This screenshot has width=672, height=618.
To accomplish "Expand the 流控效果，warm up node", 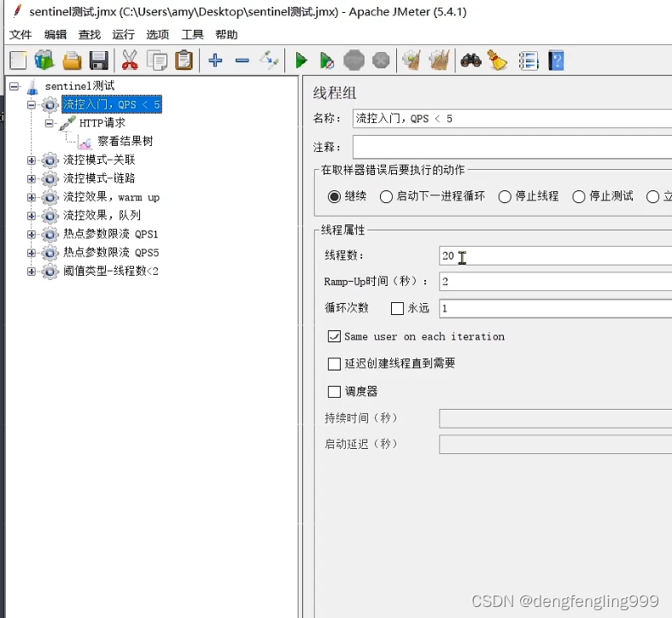I will click(x=32, y=197).
